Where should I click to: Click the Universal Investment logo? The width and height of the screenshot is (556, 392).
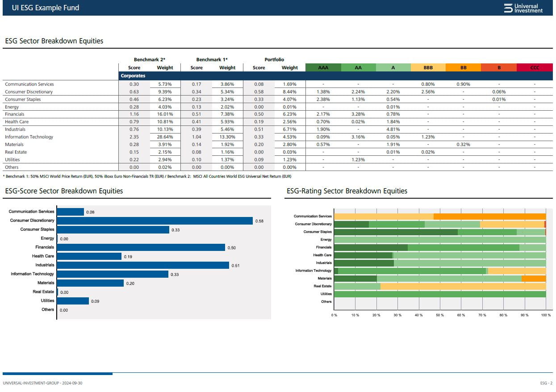pos(523,8)
